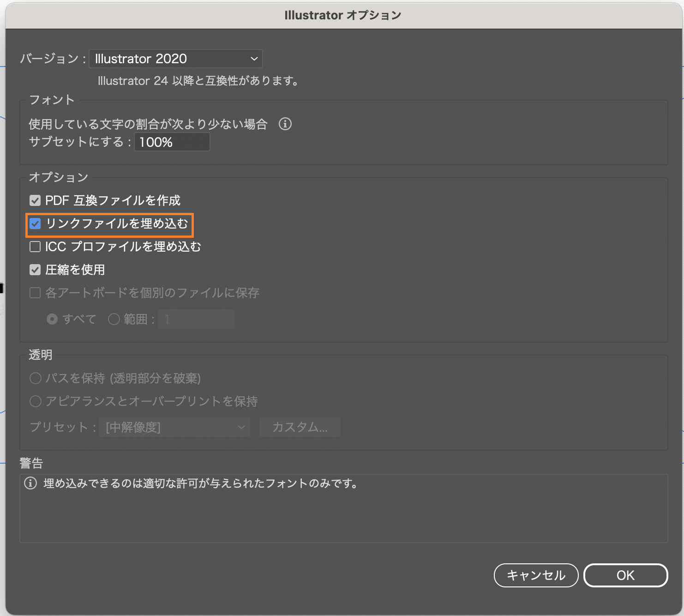This screenshot has width=684, height=616.
Task: Toggle the PDF 互換ファイルを作成 checkbox
Action: 35,200
